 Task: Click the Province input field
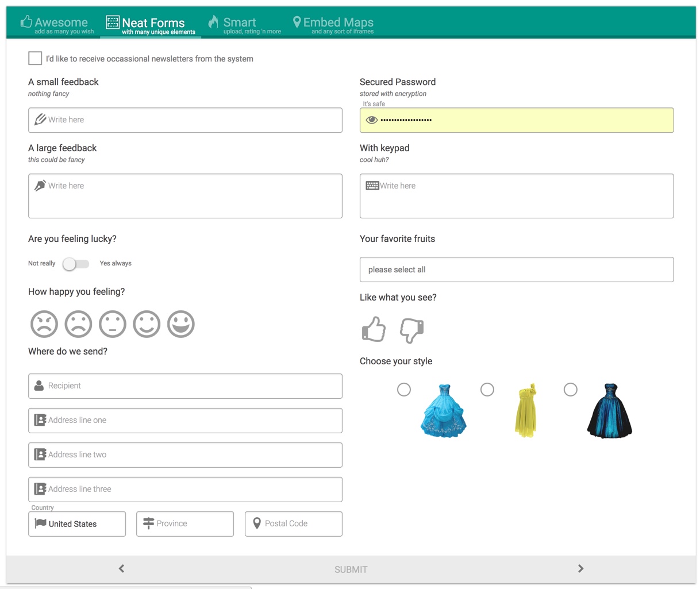(184, 523)
